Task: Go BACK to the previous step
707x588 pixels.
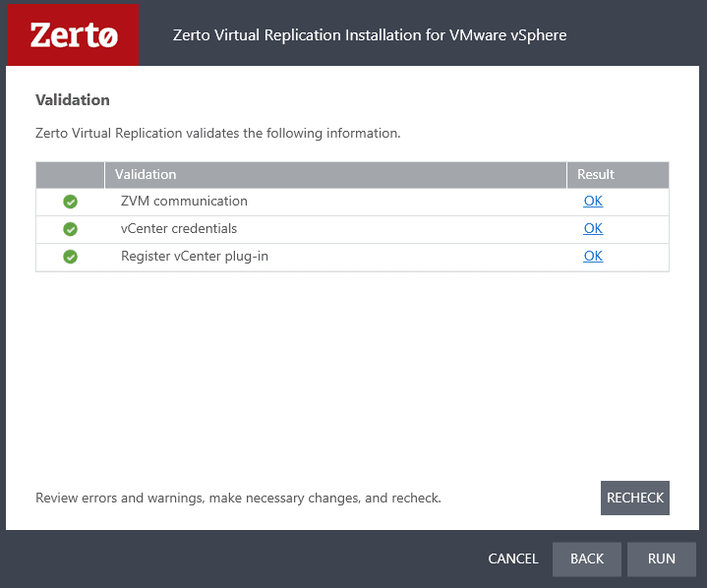Action: (x=587, y=559)
